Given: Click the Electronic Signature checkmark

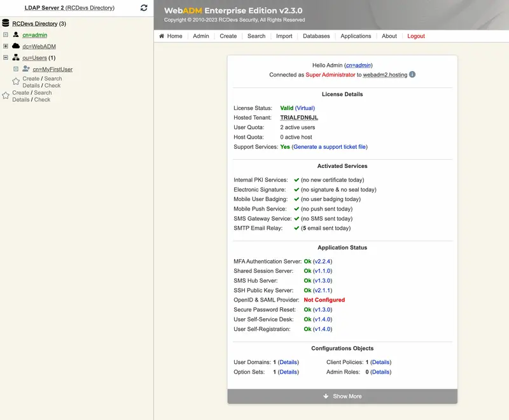Looking at the screenshot, I should 296,190.
